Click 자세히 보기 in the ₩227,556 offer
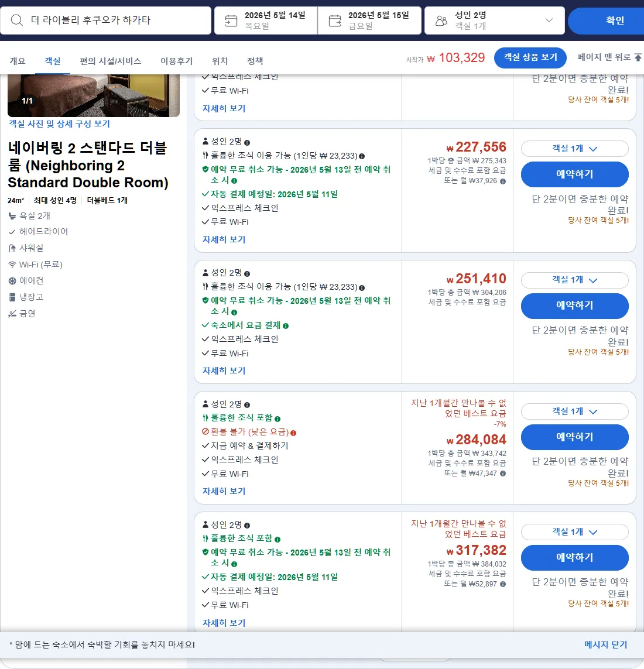644x669 pixels. click(224, 240)
